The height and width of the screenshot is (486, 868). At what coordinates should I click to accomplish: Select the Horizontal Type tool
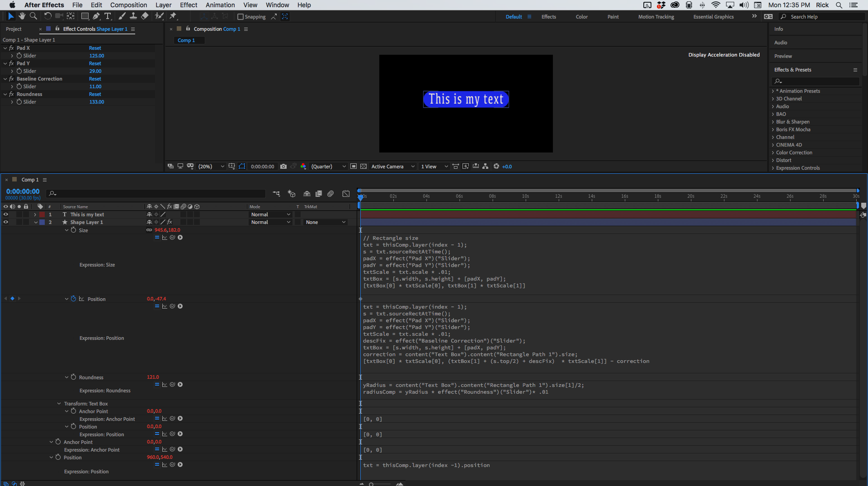tap(108, 16)
